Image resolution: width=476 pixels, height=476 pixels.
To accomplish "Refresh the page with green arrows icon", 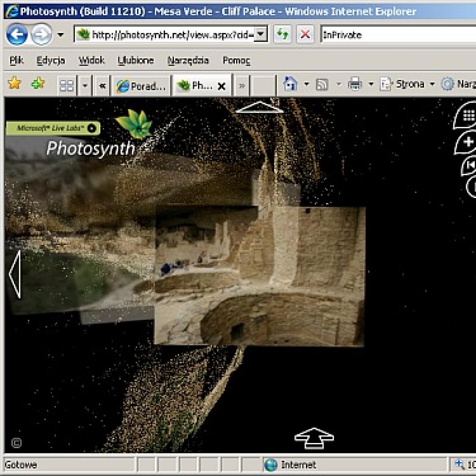I will click(282, 34).
